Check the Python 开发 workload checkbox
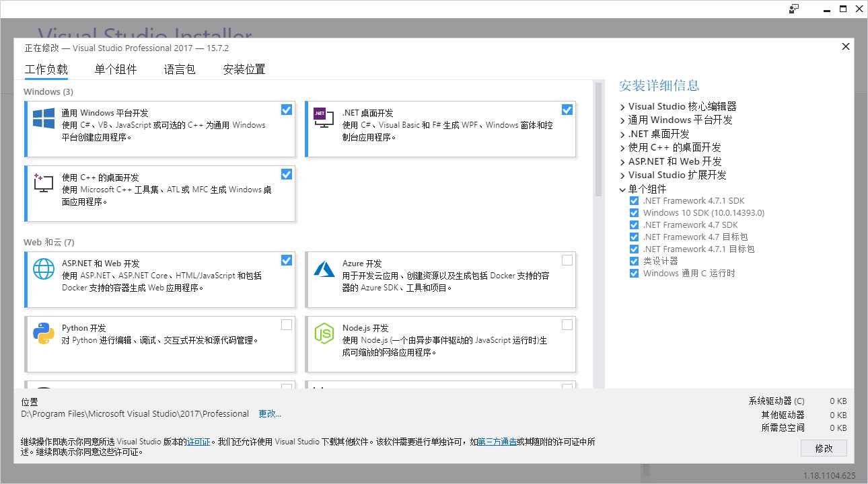The height and width of the screenshot is (484, 868). click(x=287, y=324)
